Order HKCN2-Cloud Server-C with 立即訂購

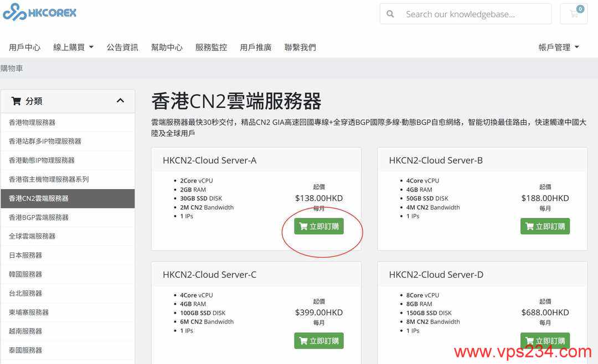coord(319,341)
